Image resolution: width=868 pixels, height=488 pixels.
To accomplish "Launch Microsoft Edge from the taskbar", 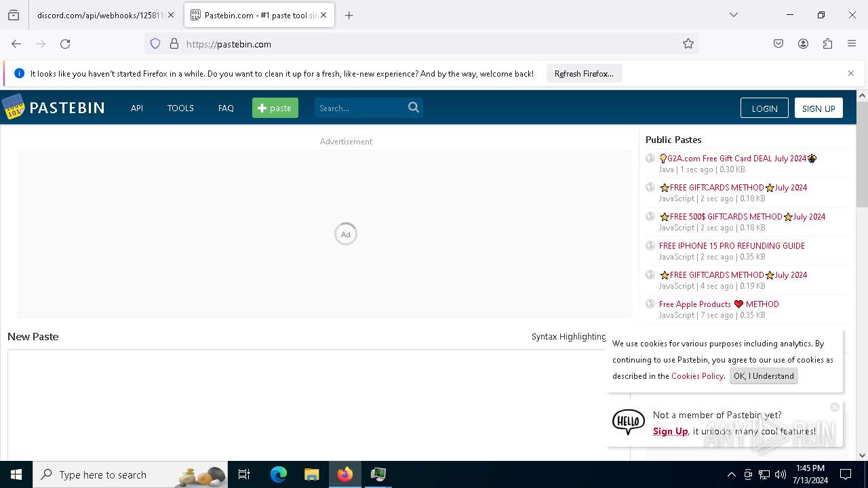I will pos(279,474).
